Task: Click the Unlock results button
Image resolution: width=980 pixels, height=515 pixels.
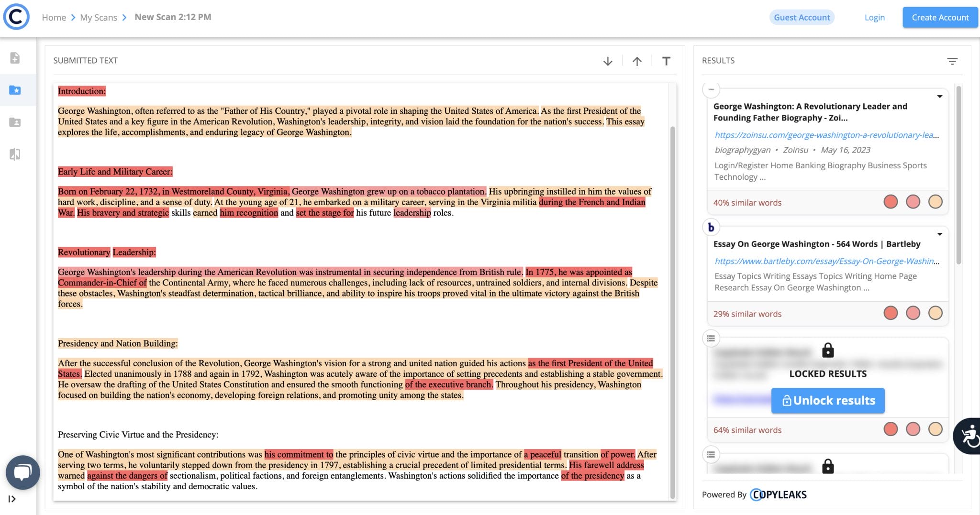Action: pyautogui.click(x=828, y=401)
